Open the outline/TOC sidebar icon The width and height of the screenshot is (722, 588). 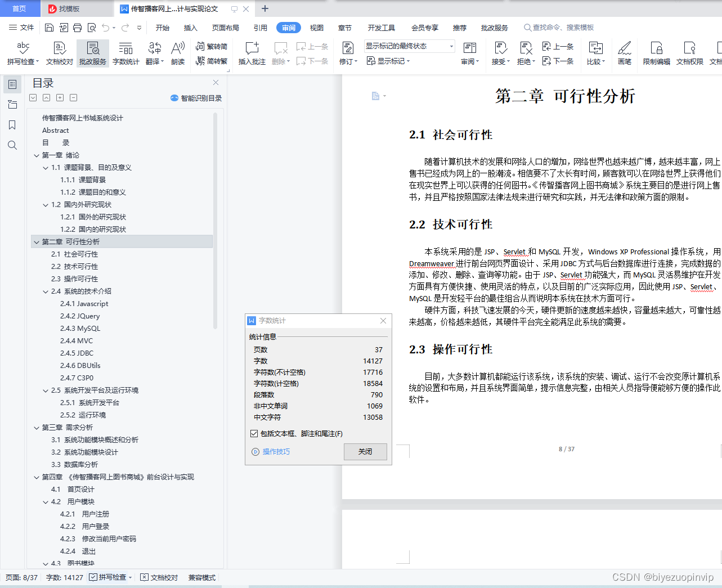[12, 84]
